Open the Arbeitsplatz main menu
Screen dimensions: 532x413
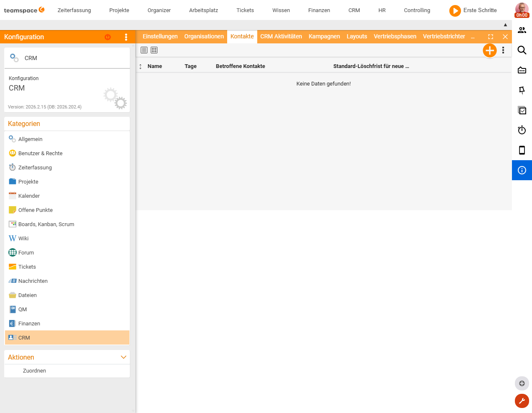pos(204,10)
